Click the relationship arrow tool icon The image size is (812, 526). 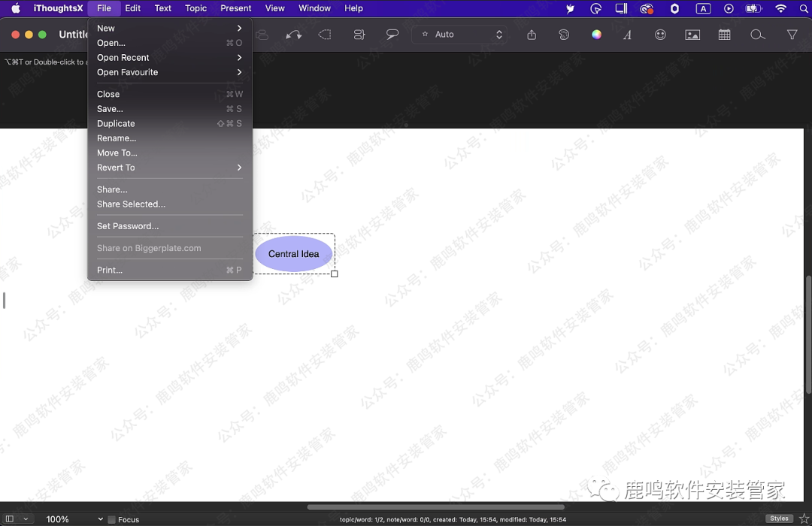(294, 35)
